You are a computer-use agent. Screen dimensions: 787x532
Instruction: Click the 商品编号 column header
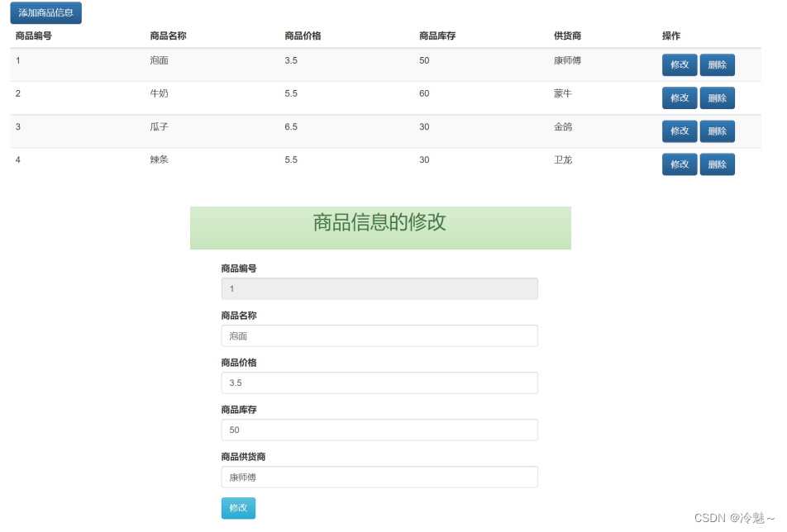coord(34,36)
